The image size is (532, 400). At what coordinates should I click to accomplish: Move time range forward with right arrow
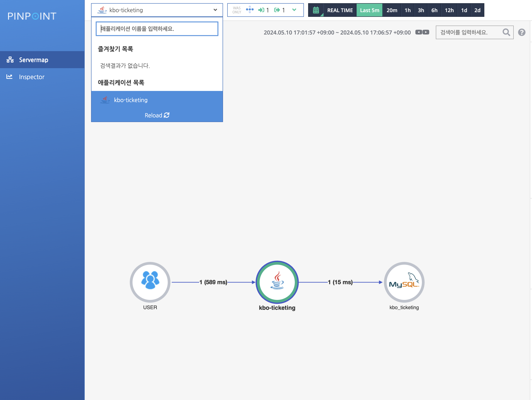pos(426,32)
